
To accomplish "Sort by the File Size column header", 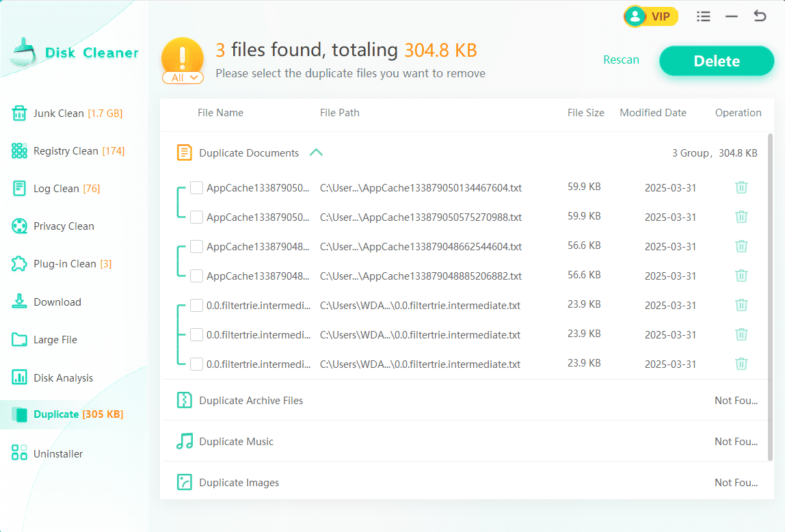I will pos(585,113).
